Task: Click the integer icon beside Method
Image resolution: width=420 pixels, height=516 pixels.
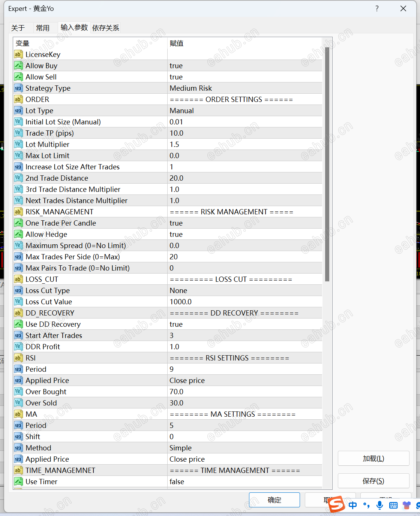Action: tap(18, 448)
